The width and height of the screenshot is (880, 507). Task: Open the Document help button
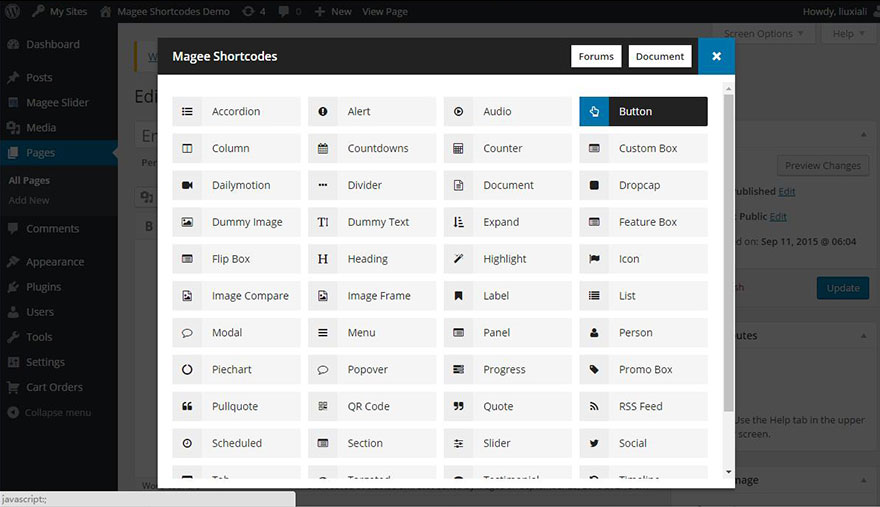tap(660, 57)
